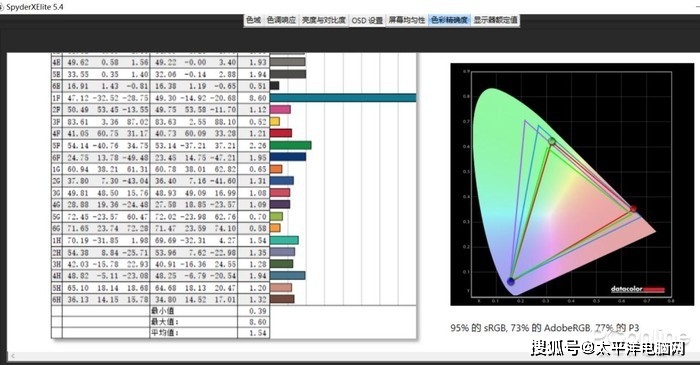The image size is (700, 365).
Task: Click the green 5F color bar
Action: pos(290,145)
